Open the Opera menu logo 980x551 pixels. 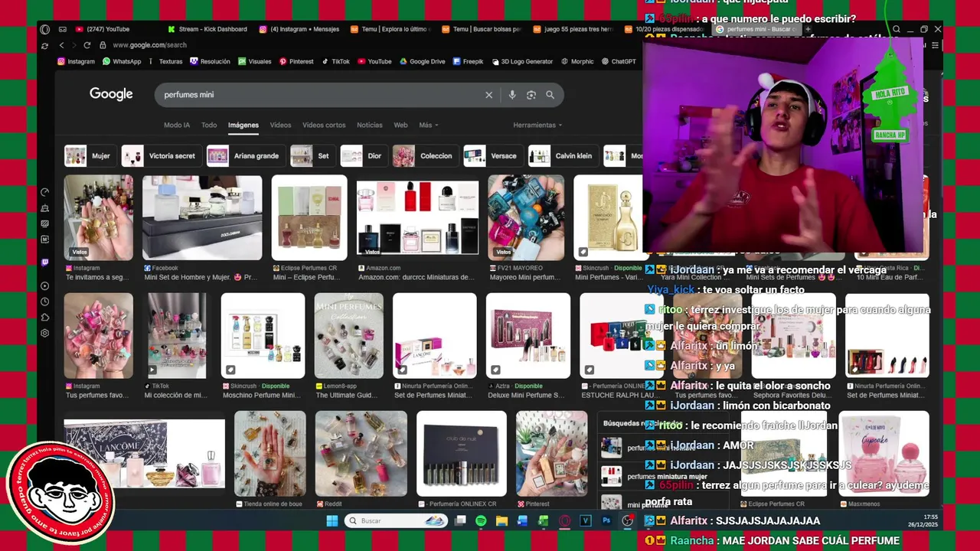coord(45,29)
